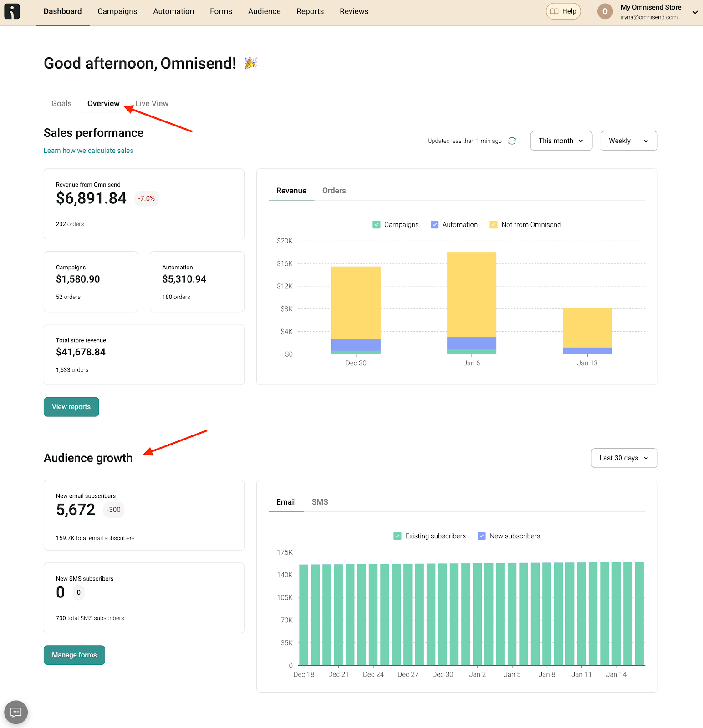This screenshot has height=728, width=703.
Task: Switch chart to the Orders tab
Action: click(x=334, y=191)
